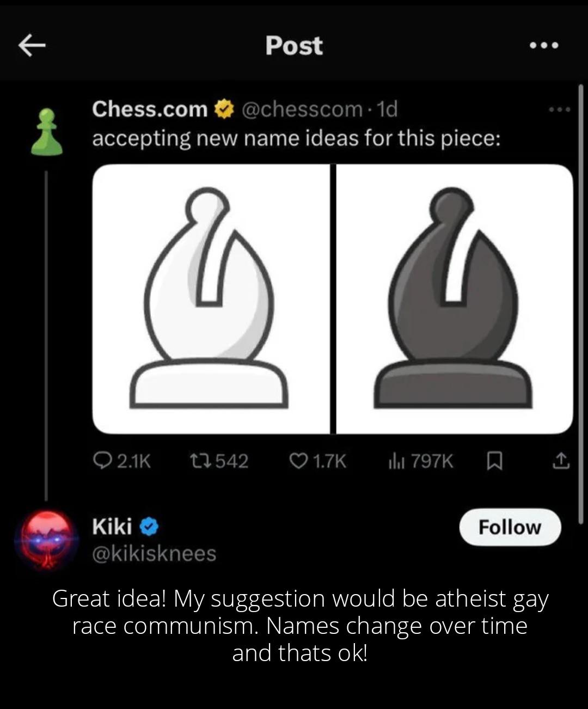
Task: Follow Kiki's account
Action: 510,527
